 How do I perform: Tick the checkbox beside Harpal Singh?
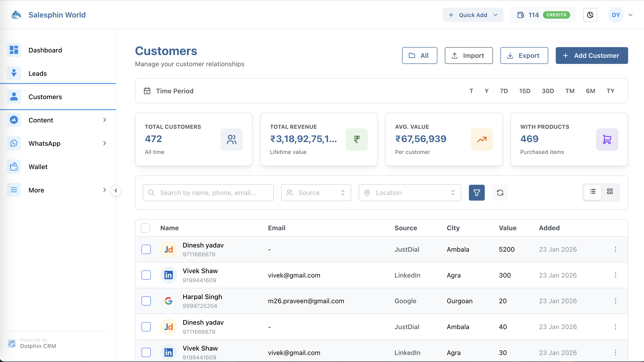coord(146,301)
